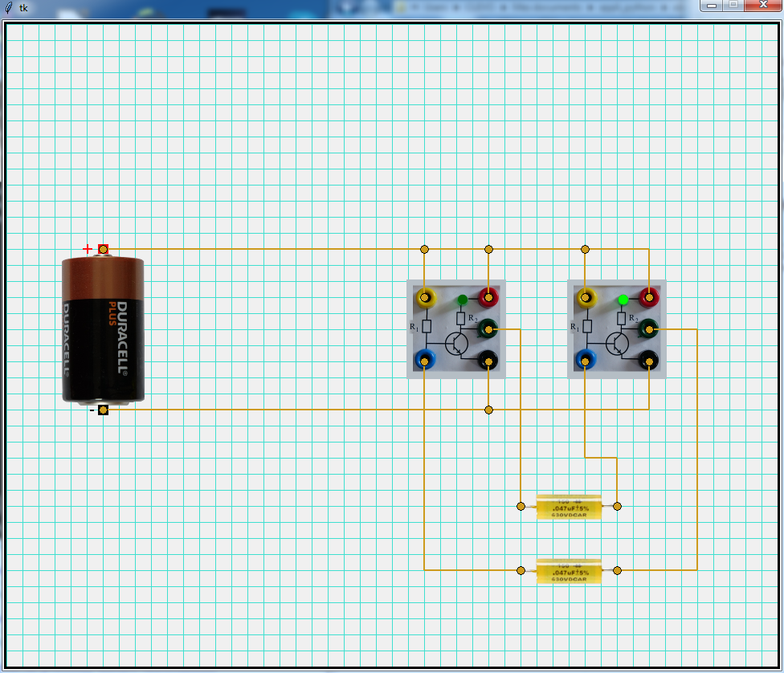Click right terminal node of lower capacitor

tap(617, 570)
